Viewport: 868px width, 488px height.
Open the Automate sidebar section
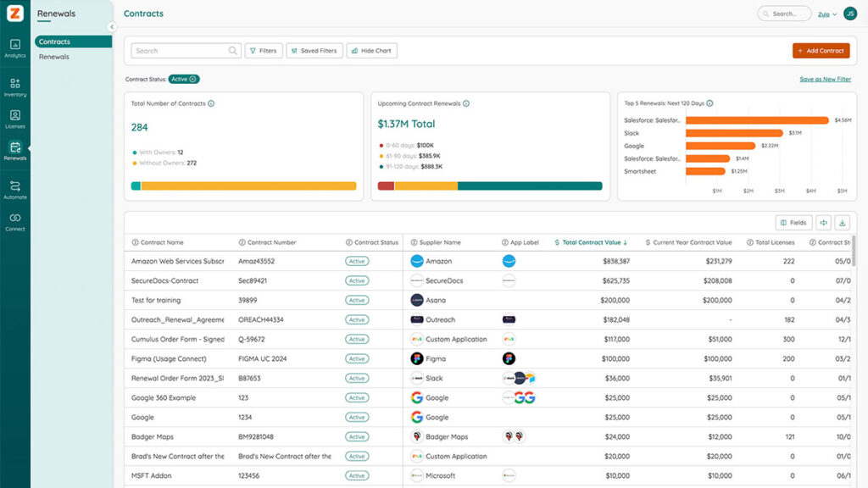15,190
